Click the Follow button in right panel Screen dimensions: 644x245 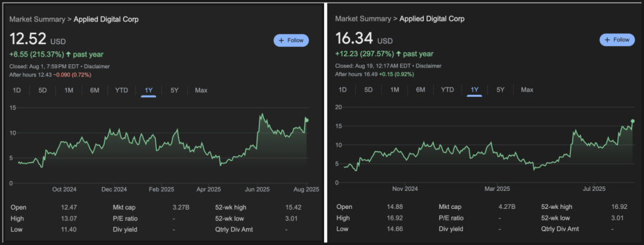pos(617,40)
